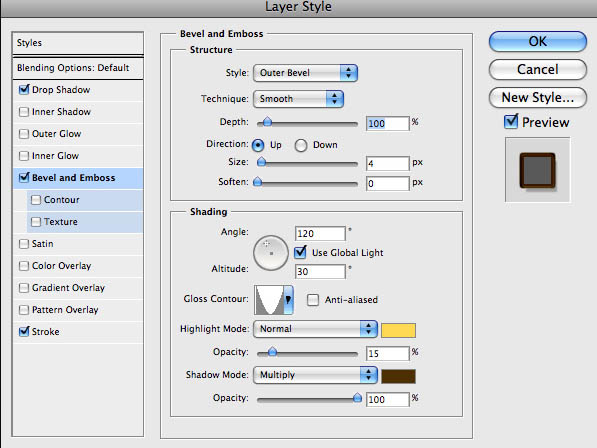
Task: Check the Anti-aliased option
Action: click(x=313, y=300)
